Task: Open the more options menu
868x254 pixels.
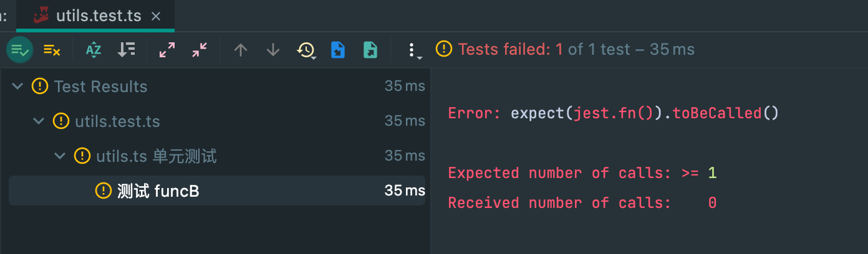Action: point(413,50)
